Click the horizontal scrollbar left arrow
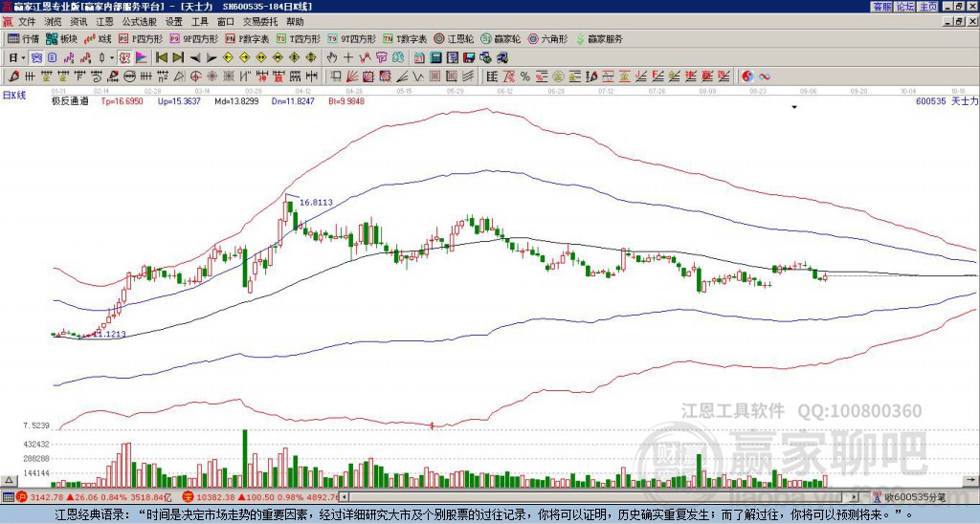 (x=344, y=497)
